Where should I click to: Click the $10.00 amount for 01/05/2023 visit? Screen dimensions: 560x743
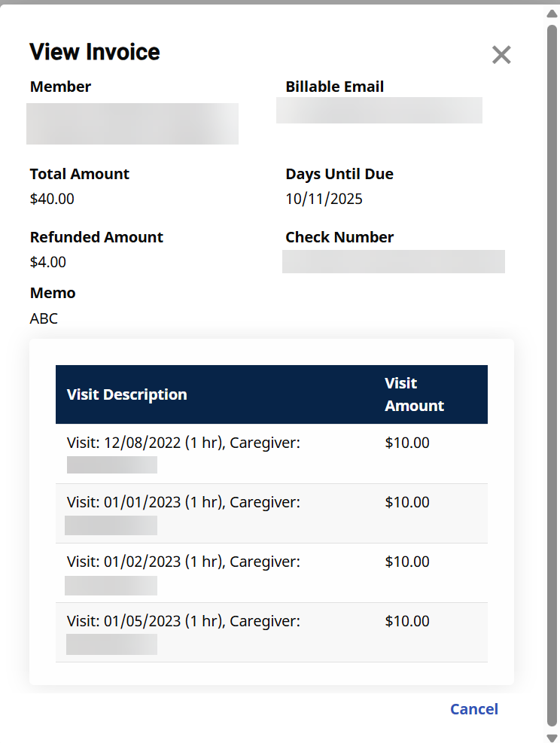pyautogui.click(x=407, y=622)
